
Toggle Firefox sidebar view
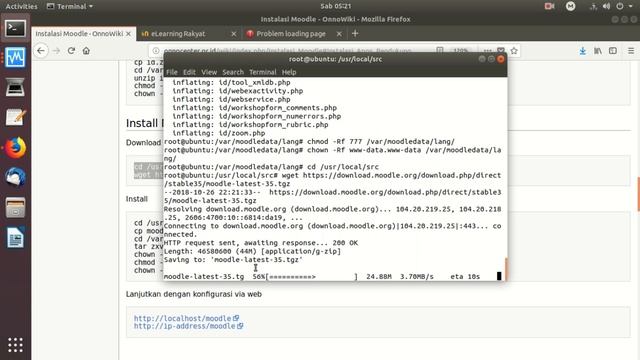(613, 51)
